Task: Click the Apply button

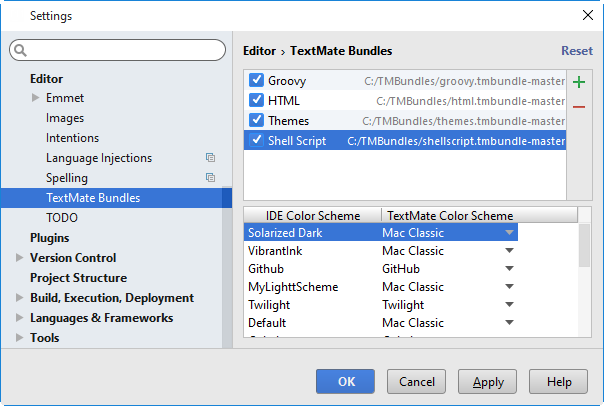Action: click(x=488, y=382)
